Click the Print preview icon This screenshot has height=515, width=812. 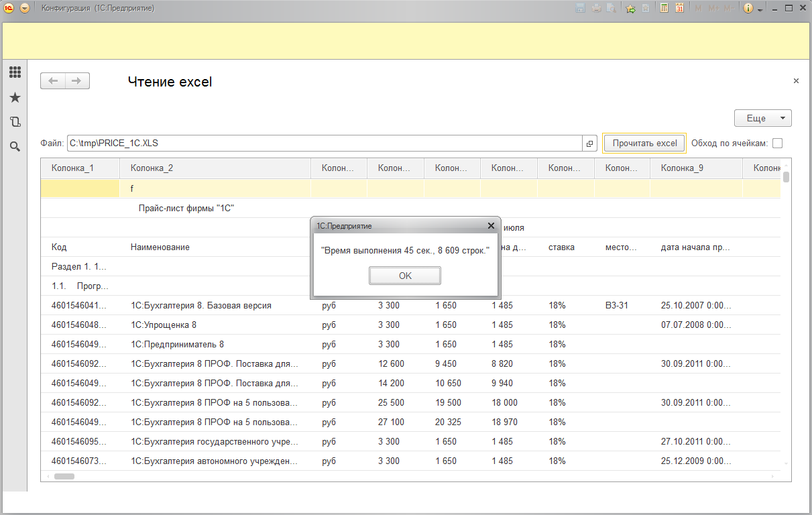tap(611, 9)
